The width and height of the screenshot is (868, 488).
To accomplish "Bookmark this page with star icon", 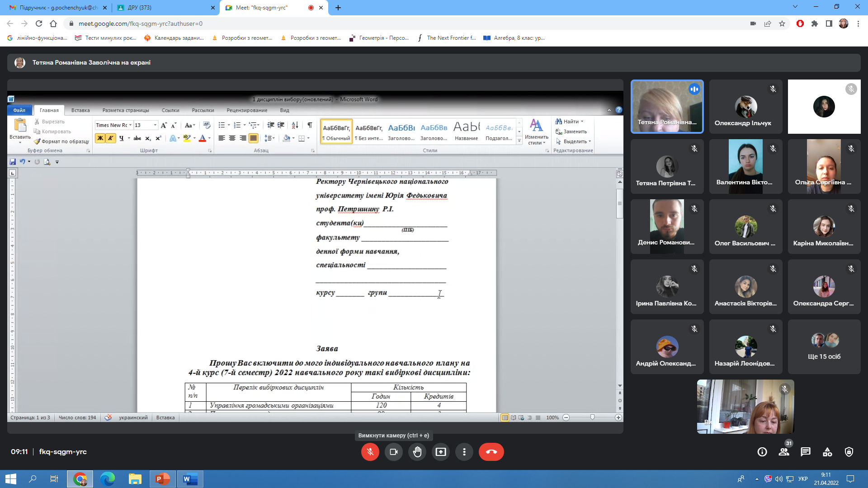I will (782, 23).
